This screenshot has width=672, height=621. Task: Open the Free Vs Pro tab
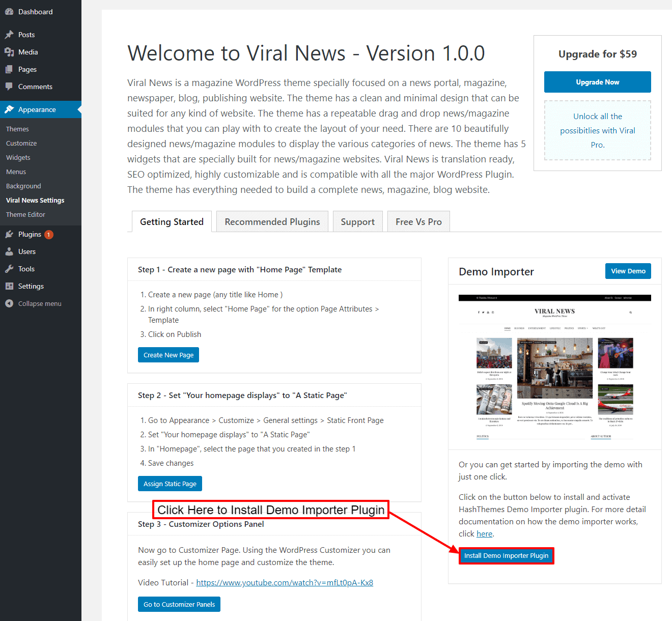pyautogui.click(x=418, y=222)
